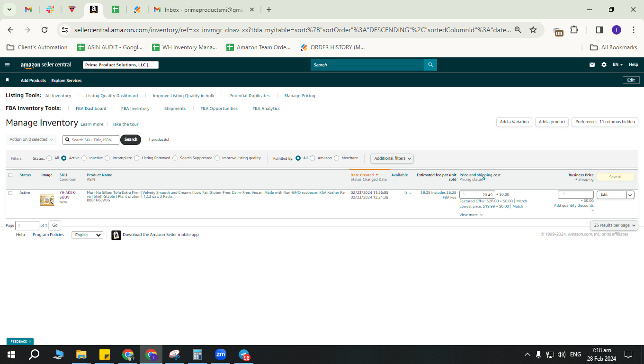Bookmark page with the star icon
This screenshot has width=644, height=364.
click(533, 30)
